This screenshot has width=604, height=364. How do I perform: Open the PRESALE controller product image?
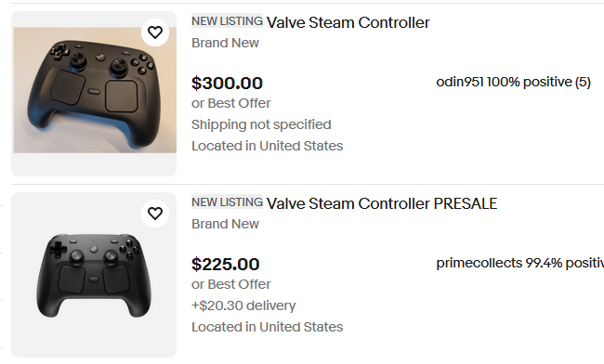pyautogui.click(x=94, y=275)
